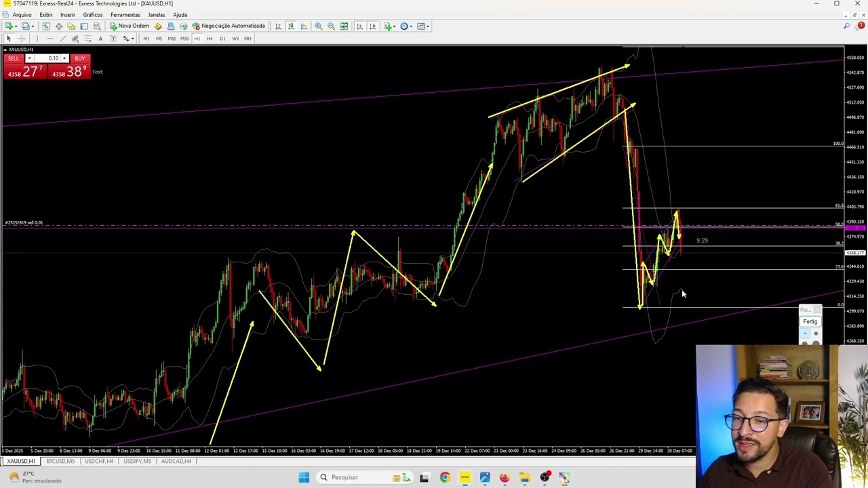
Task: Open the Gráficos menu
Action: pyautogui.click(x=93, y=14)
